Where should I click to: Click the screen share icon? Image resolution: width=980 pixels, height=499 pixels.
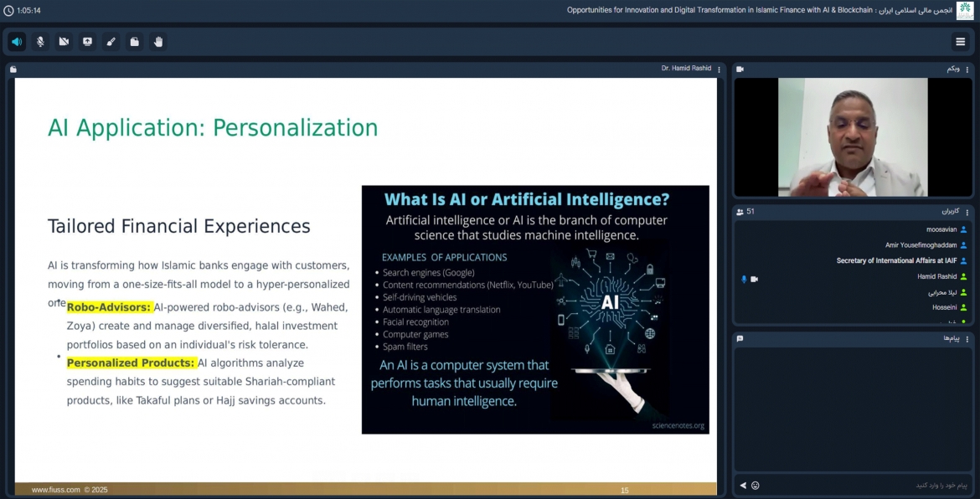coord(87,42)
